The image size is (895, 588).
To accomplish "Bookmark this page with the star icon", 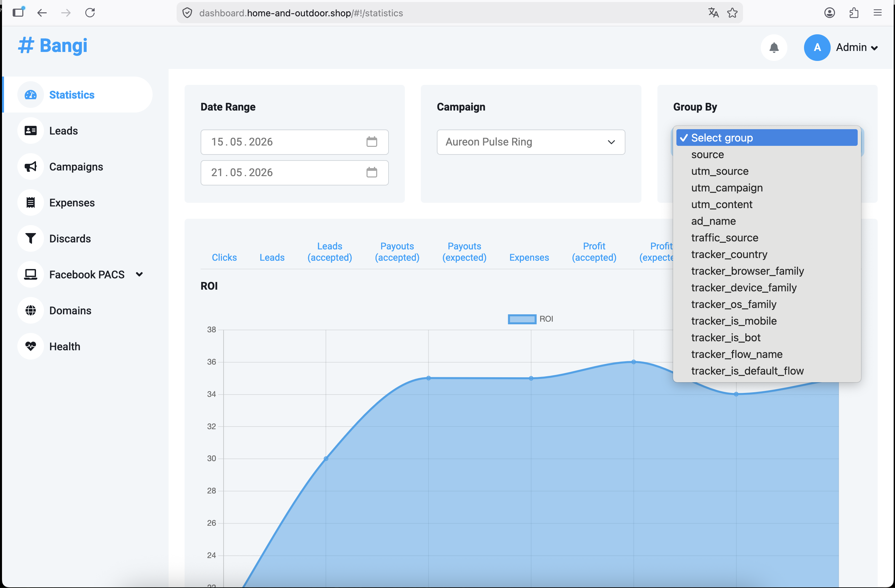I will (x=732, y=13).
